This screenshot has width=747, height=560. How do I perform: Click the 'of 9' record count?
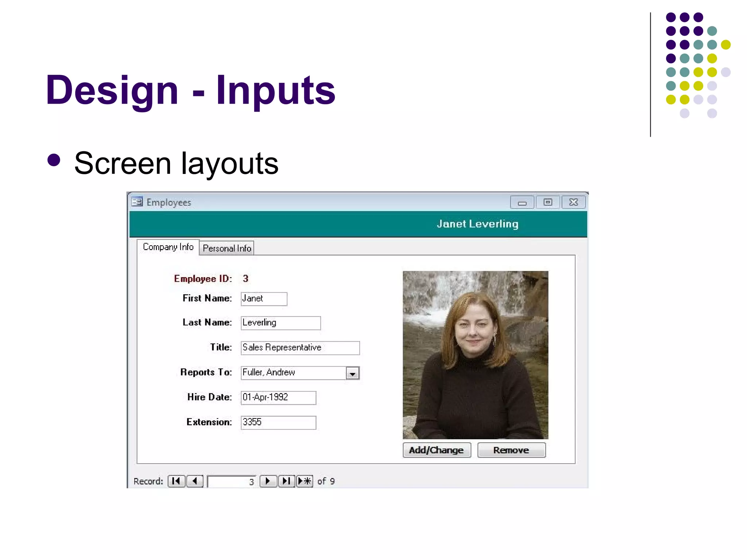pyautogui.click(x=326, y=481)
